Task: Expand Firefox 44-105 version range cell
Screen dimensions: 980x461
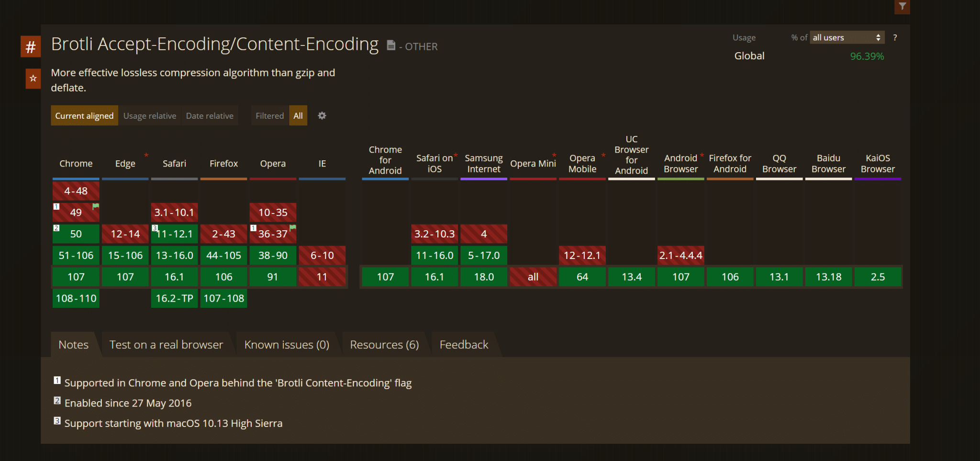Action: pyautogui.click(x=223, y=256)
